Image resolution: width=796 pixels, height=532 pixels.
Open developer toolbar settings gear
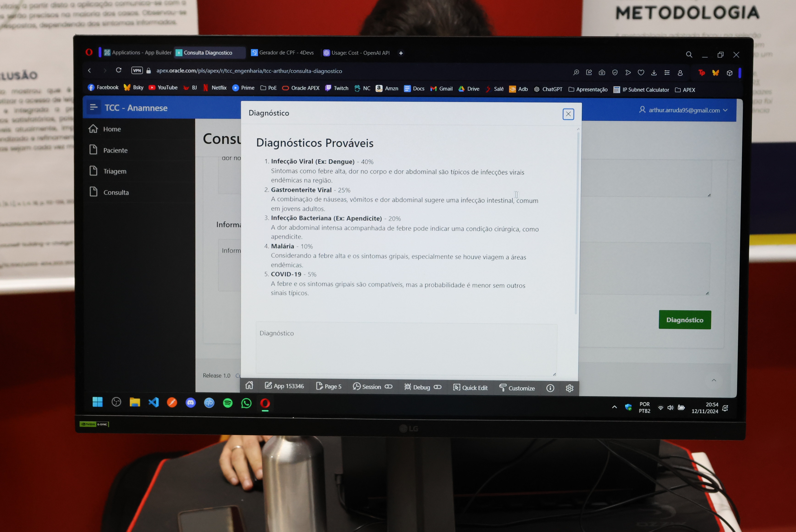click(569, 388)
